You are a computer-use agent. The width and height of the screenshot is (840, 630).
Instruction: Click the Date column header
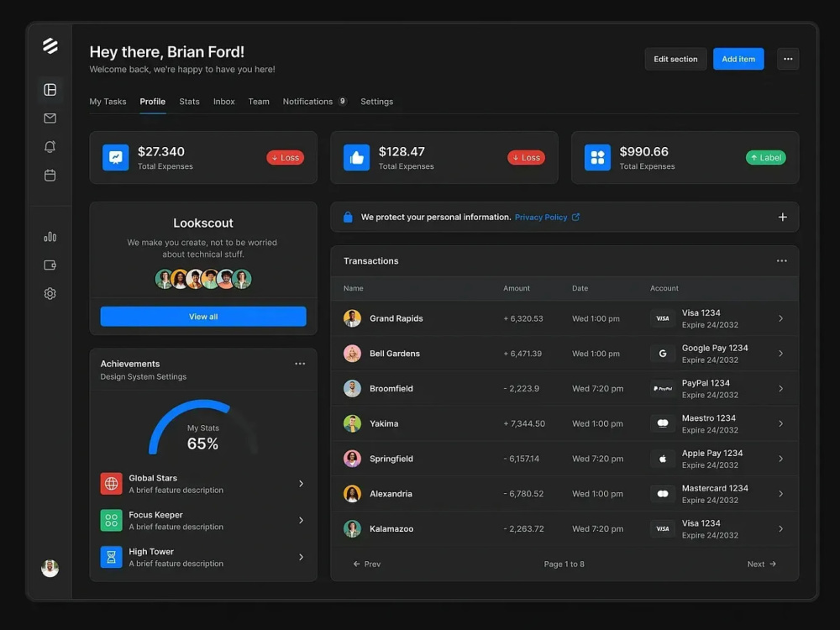[580, 288]
